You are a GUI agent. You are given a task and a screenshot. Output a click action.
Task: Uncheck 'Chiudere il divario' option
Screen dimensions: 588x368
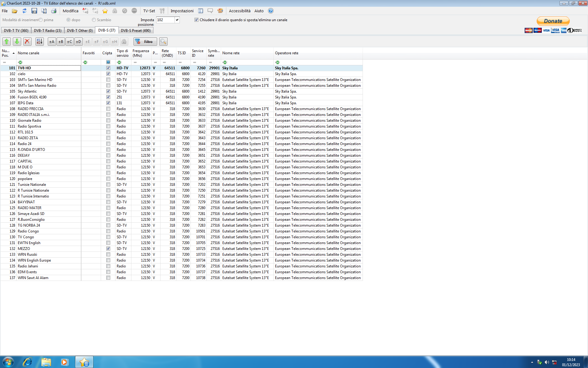[196, 20]
